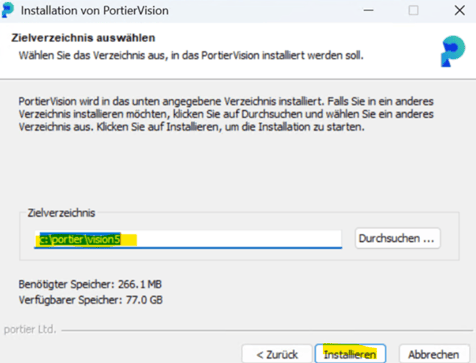Click the Zielverzeichnis group box label
Screen dimensions: 476x363
click(x=61, y=213)
